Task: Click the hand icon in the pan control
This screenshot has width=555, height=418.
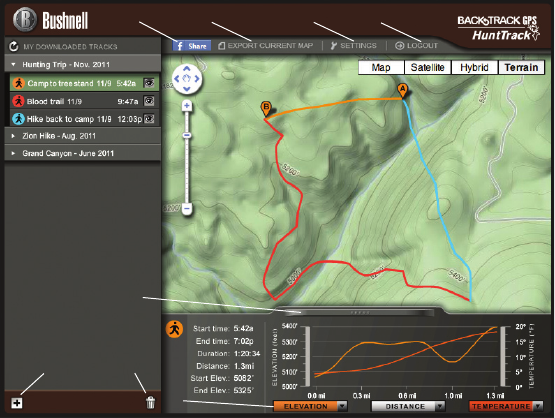Action: [187, 79]
